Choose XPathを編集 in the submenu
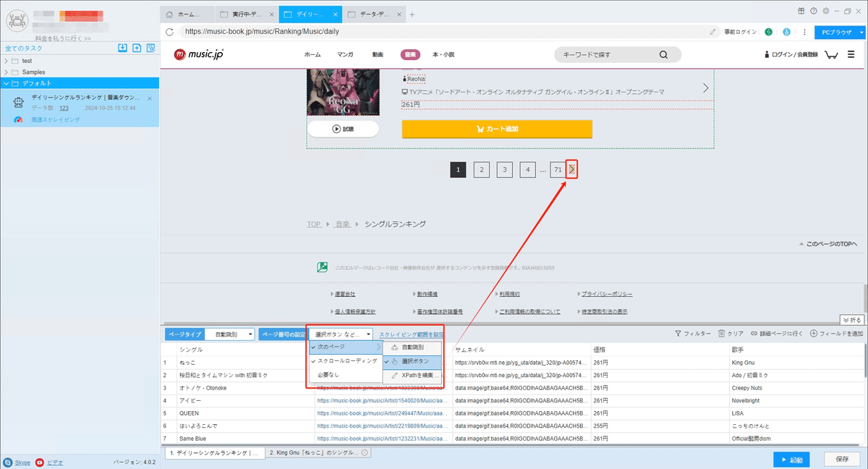The image size is (868, 469). click(412, 375)
